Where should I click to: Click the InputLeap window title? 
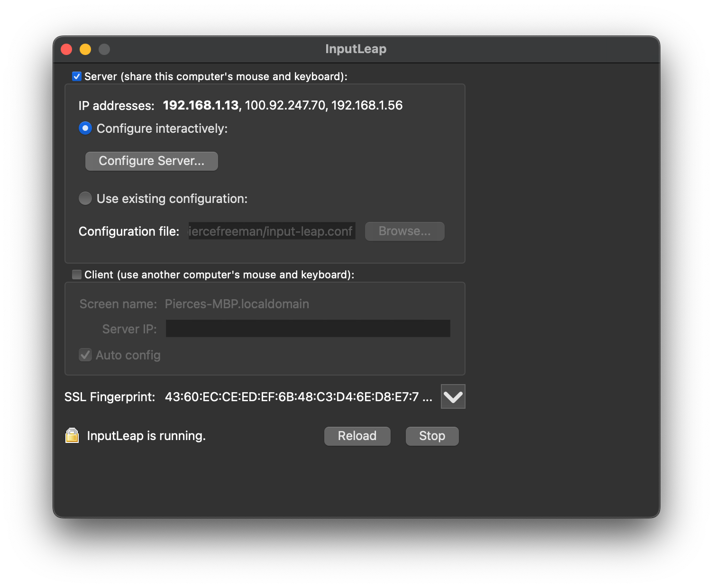[356, 49]
